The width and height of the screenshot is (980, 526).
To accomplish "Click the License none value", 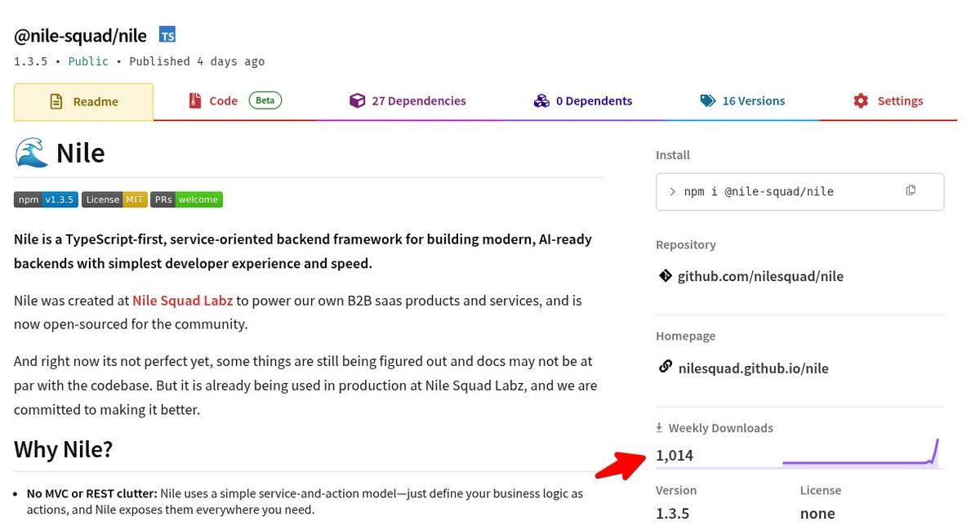I will (817, 514).
